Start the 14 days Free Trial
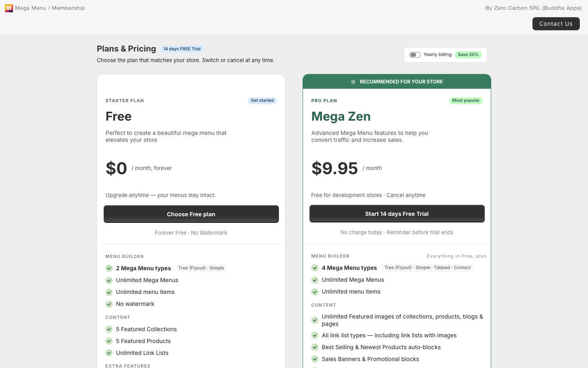This screenshot has height=368, width=588. click(x=397, y=214)
